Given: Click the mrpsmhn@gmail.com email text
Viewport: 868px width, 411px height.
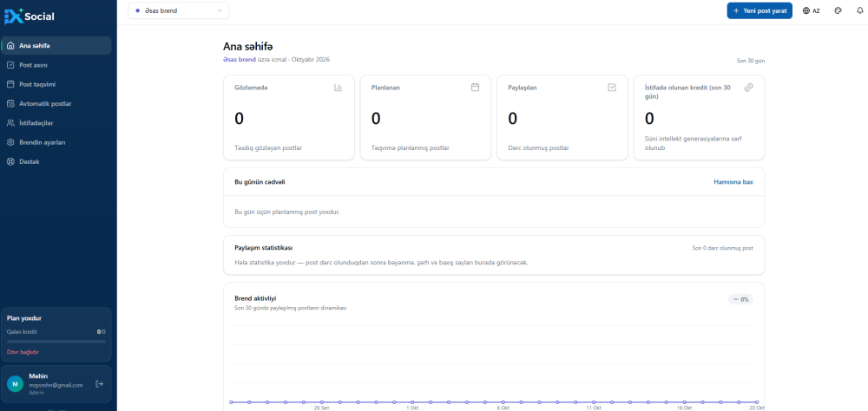Looking at the screenshot, I should pyautogui.click(x=56, y=385).
